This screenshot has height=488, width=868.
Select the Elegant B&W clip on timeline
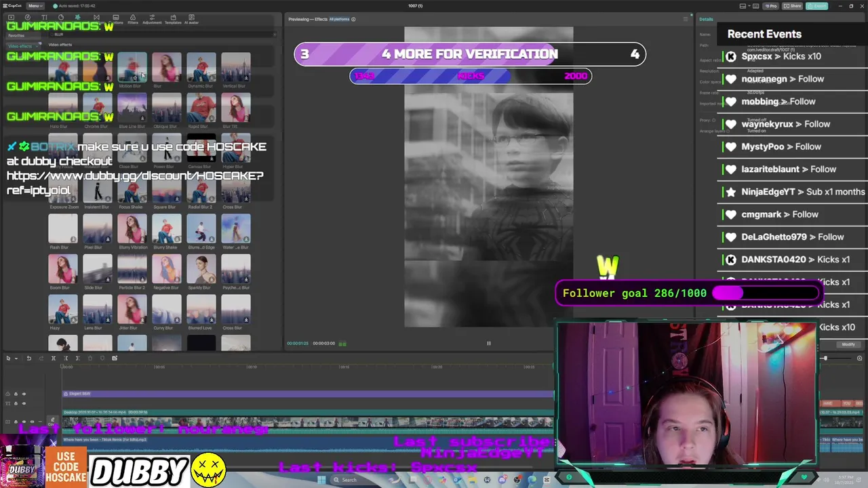(309, 394)
